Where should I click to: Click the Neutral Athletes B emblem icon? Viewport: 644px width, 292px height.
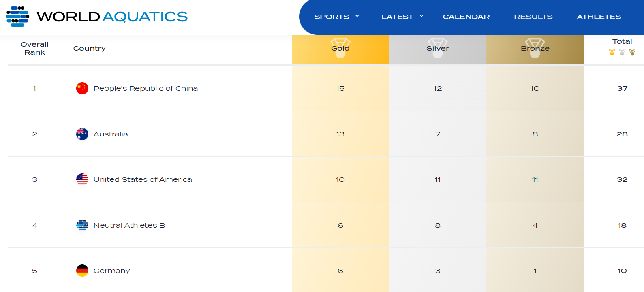(x=82, y=225)
